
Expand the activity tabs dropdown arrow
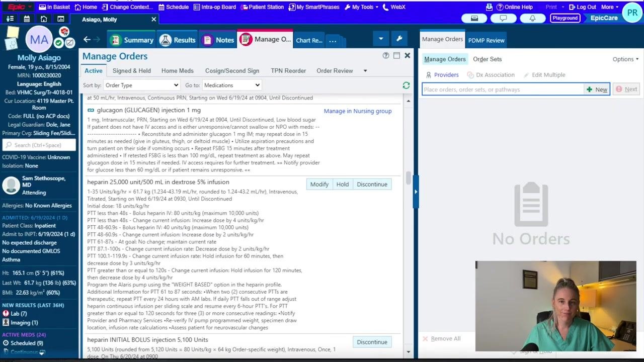(x=381, y=39)
